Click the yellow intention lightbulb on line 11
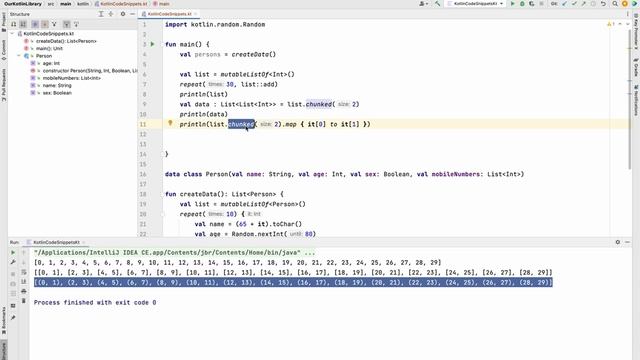 tap(170, 123)
